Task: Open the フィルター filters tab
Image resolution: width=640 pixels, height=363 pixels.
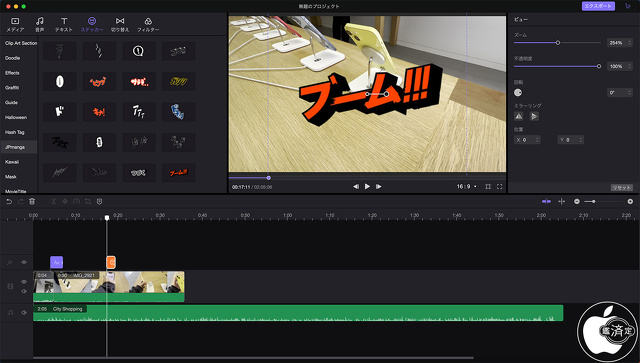Action: point(148,24)
